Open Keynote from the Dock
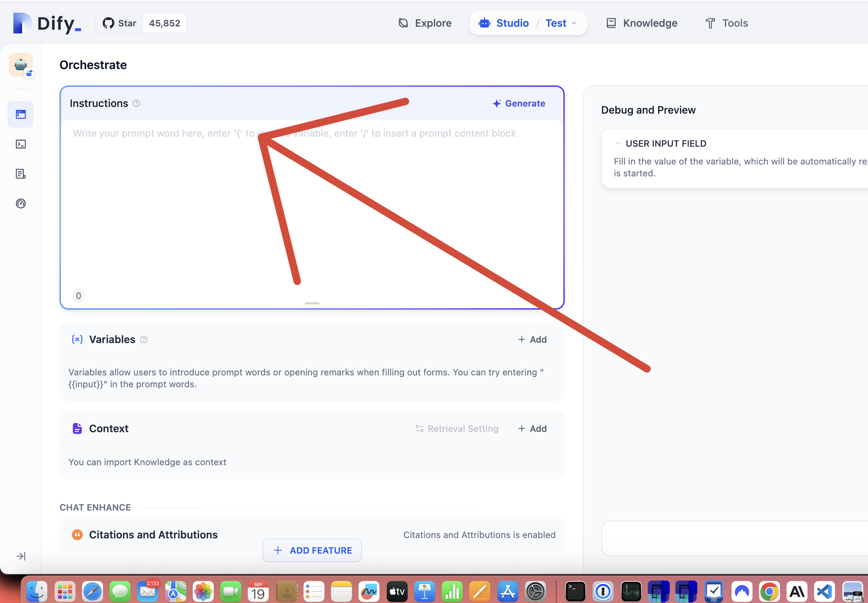Viewport: 868px width, 603px height. point(425,591)
